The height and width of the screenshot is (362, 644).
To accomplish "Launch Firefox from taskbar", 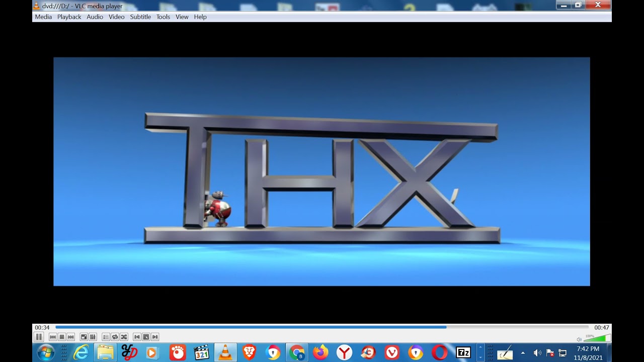I will [x=320, y=352].
